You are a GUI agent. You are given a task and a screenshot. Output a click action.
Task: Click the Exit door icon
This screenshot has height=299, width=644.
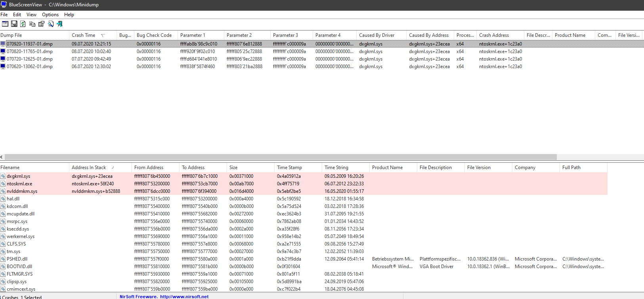coord(60,24)
